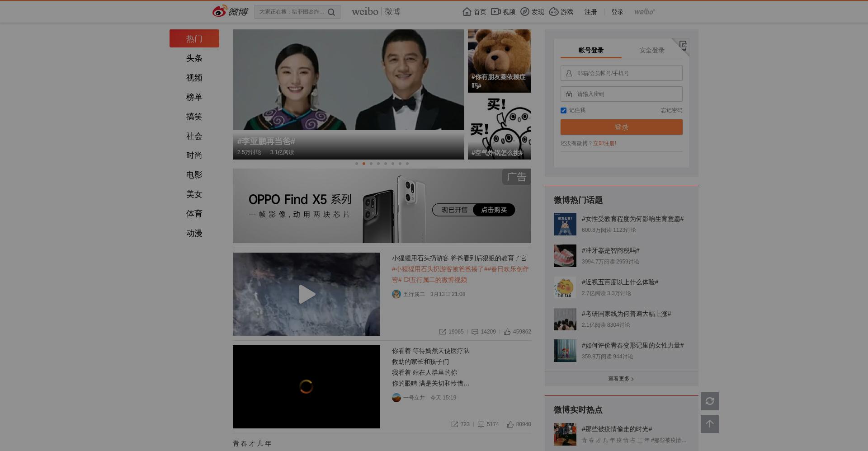Select last carousel dot indicator

407,164
